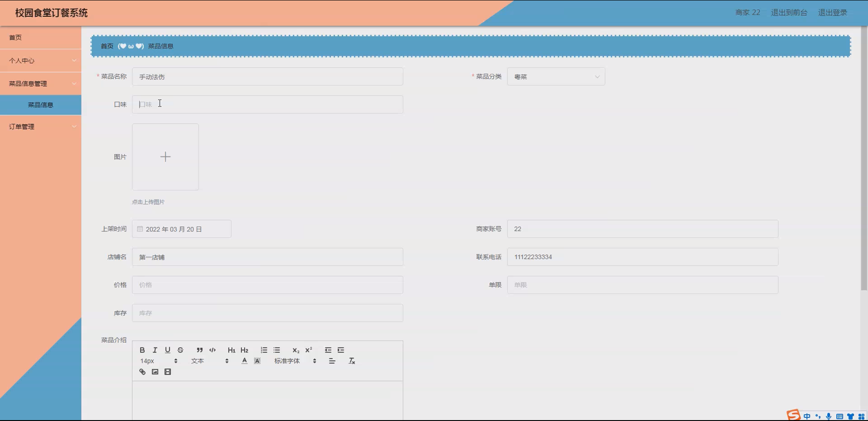Open the 标准字体 font family dropdown
This screenshot has height=421, width=868.
[295, 361]
